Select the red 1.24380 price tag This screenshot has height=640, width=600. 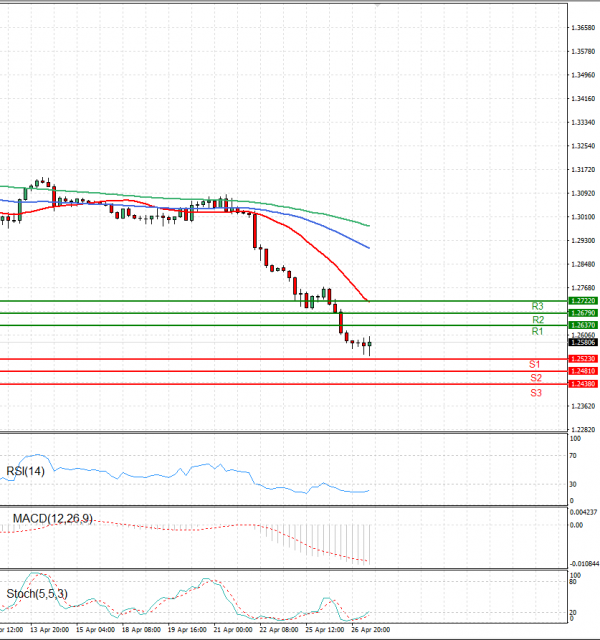583,384
